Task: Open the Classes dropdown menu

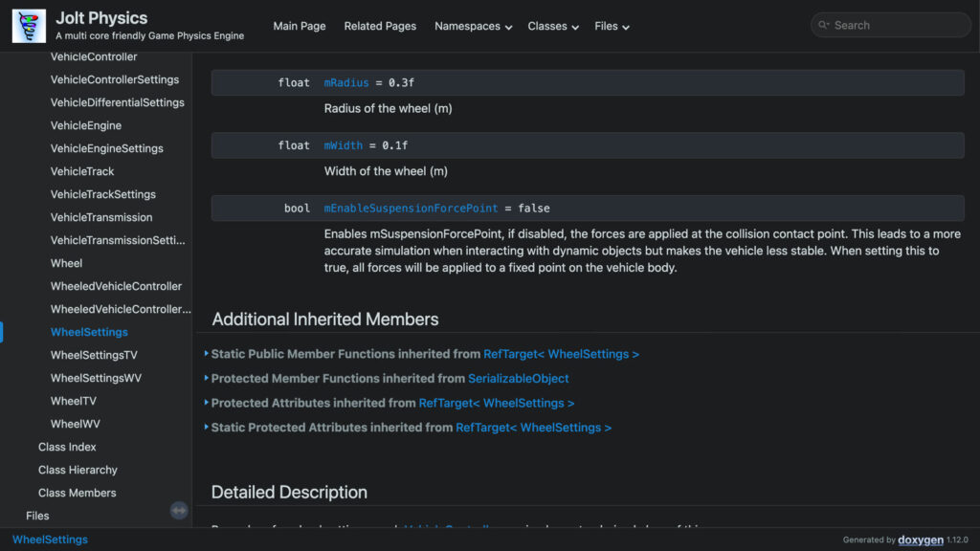Action: [x=553, y=26]
